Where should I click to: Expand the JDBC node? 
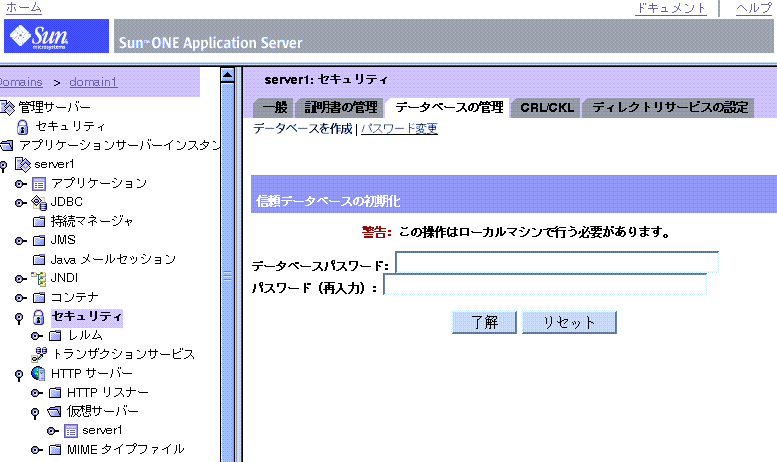pyautogui.click(x=20, y=203)
